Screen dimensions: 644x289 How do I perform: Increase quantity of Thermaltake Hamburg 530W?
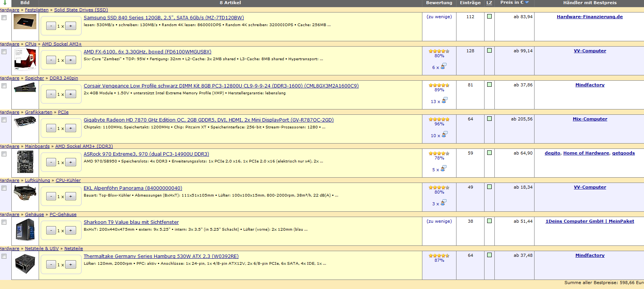[x=70, y=264]
